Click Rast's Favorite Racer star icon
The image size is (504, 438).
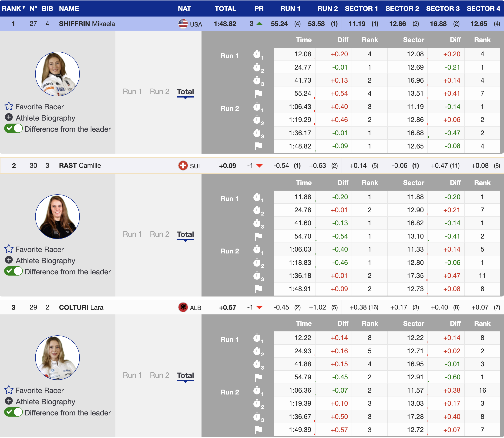click(x=9, y=249)
